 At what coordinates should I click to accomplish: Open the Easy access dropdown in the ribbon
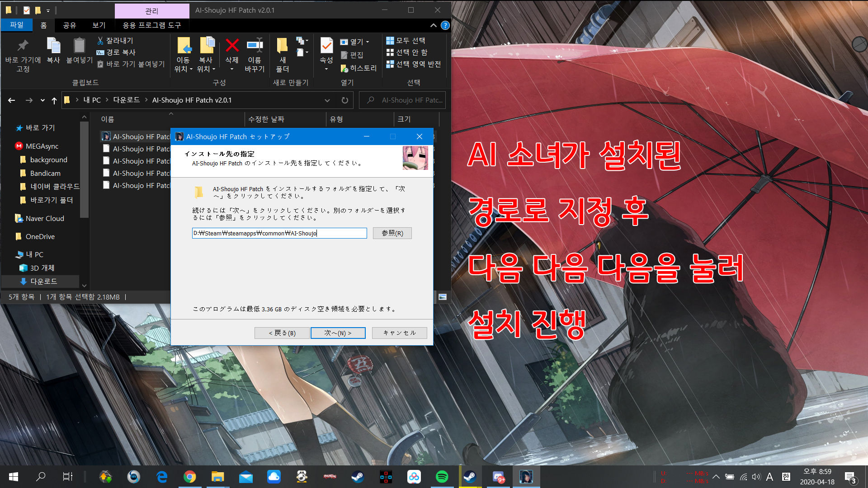[x=302, y=52]
